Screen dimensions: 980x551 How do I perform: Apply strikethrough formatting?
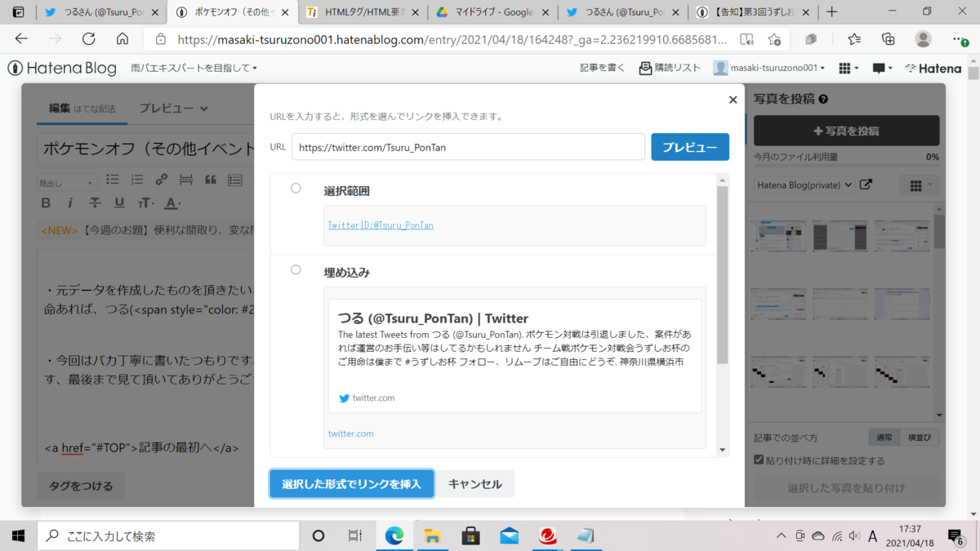(95, 202)
